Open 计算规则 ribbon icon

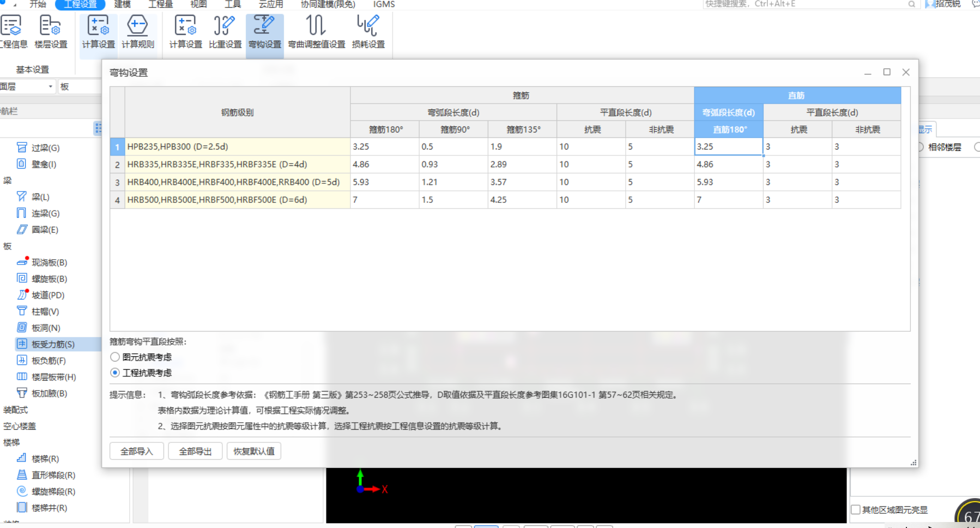pyautogui.click(x=137, y=26)
